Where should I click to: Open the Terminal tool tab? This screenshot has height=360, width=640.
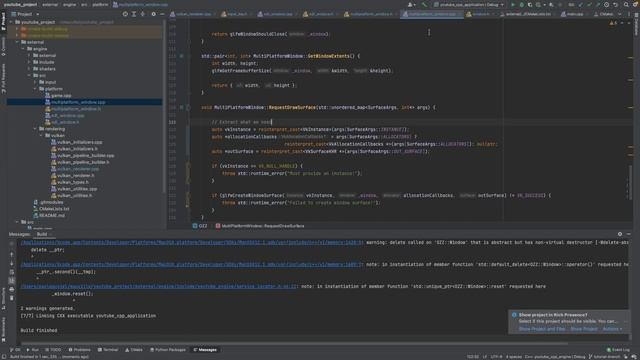pyautogui.click(x=108, y=350)
